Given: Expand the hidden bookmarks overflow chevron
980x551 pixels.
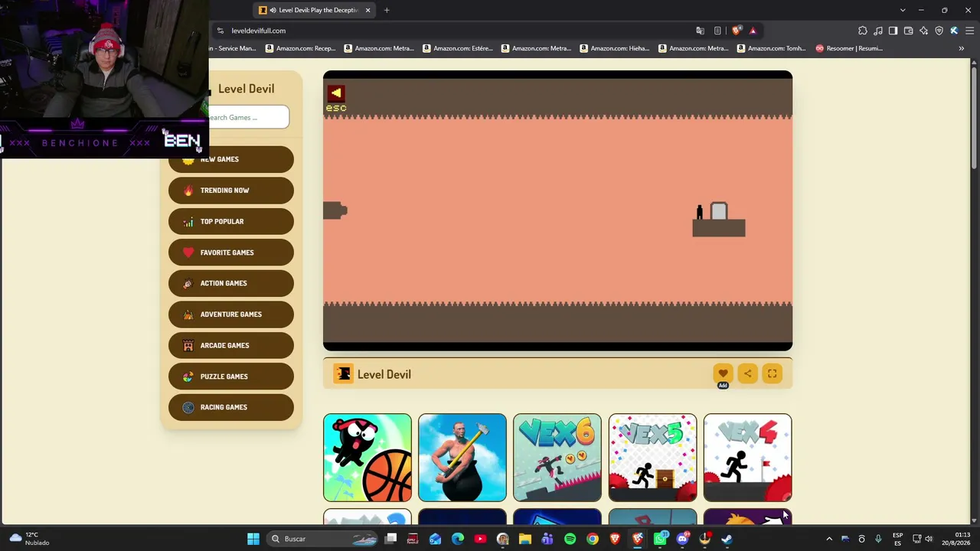Looking at the screenshot, I should [x=962, y=48].
